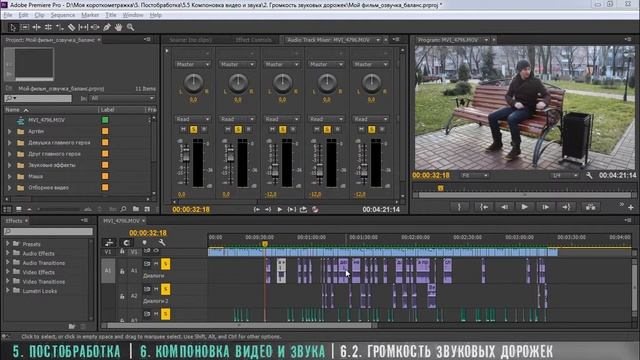The image size is (640, 360).
Task: Expand the Audio Effects folder
Action: click(7, 253)
